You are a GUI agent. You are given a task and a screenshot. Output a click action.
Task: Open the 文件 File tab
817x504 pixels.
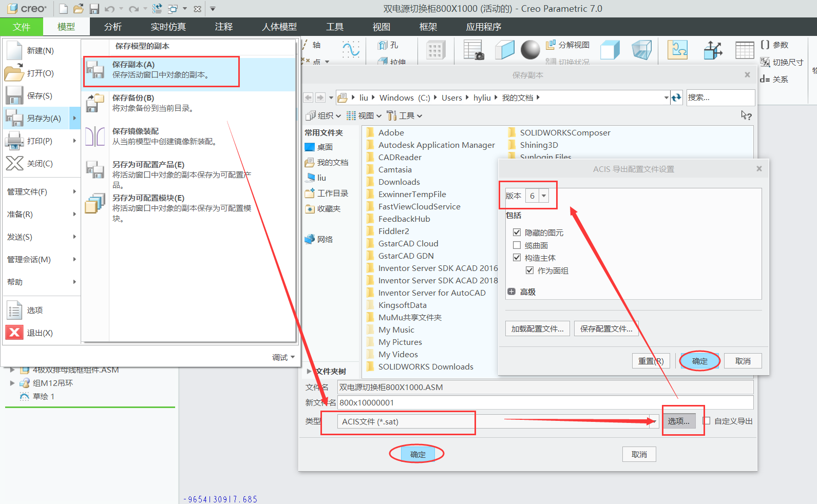pos(22,27)
